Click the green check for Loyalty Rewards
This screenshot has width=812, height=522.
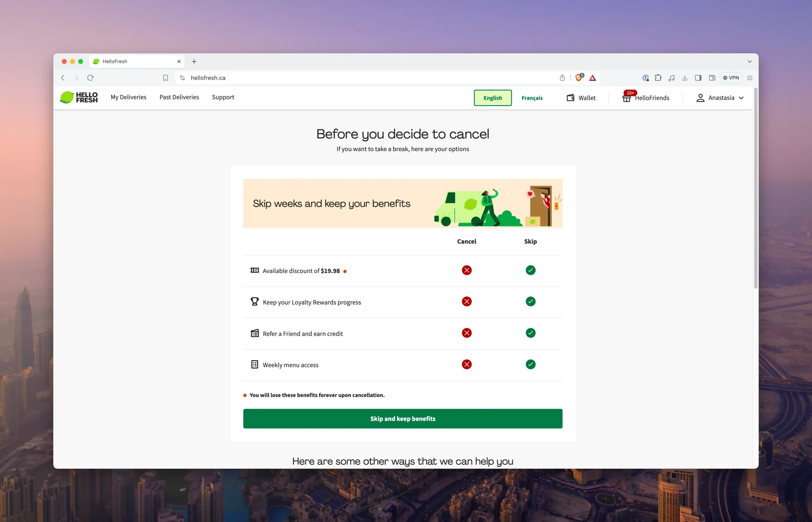[531, 301]
